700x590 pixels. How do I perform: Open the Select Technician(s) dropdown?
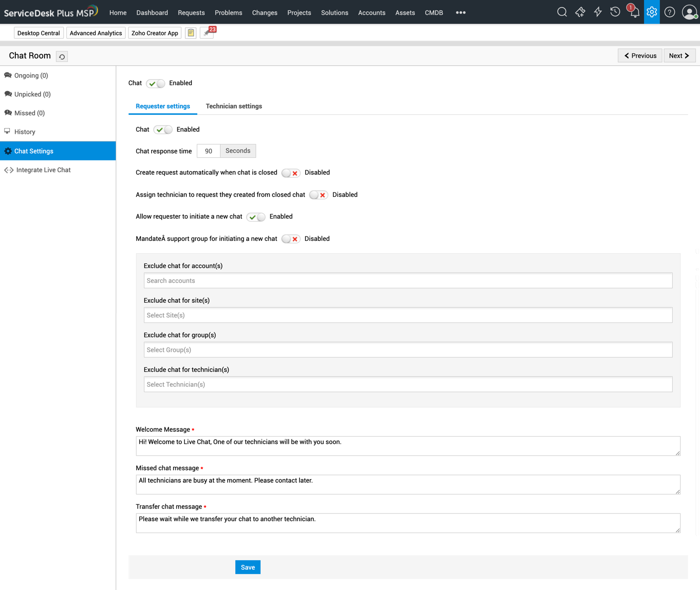point(408,384)
